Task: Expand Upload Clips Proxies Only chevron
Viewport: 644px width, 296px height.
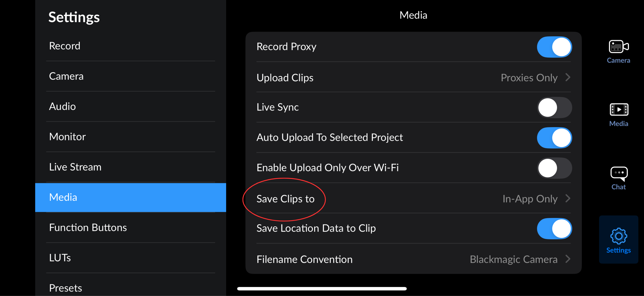Action: [x=568, y=78]
